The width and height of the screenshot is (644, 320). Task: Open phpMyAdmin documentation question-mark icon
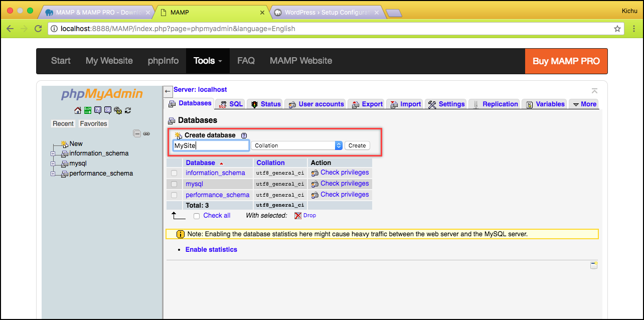98,110
